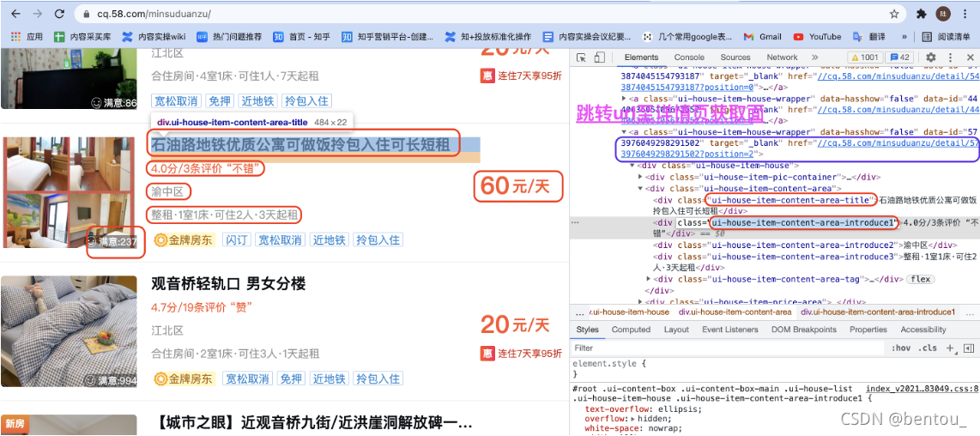Select breadcrumb div.ui-house-item-content-area-introduce1

click(x=878, y=312)
